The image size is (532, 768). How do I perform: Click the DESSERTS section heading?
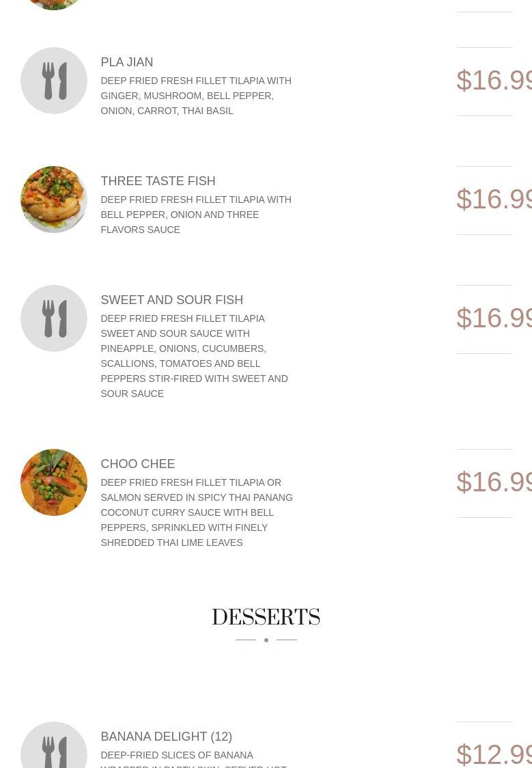[266, 617]
